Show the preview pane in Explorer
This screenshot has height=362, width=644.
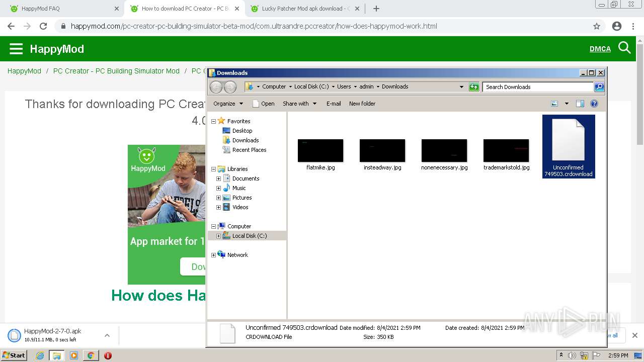point(580,104)
